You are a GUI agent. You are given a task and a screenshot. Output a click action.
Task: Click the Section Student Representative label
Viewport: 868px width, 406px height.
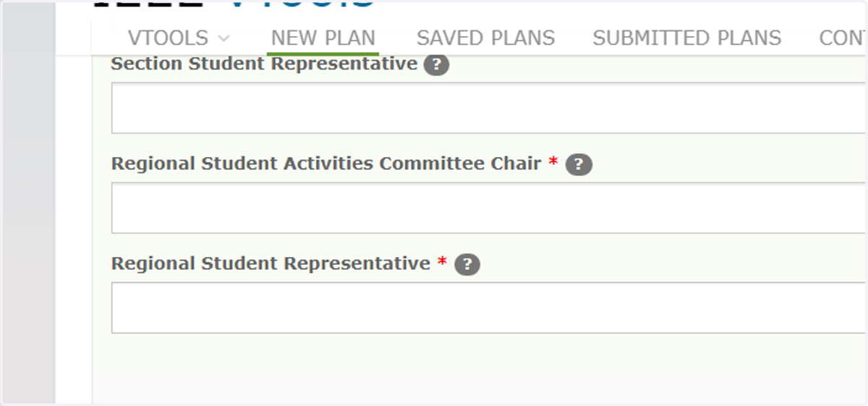coord(264,64)
